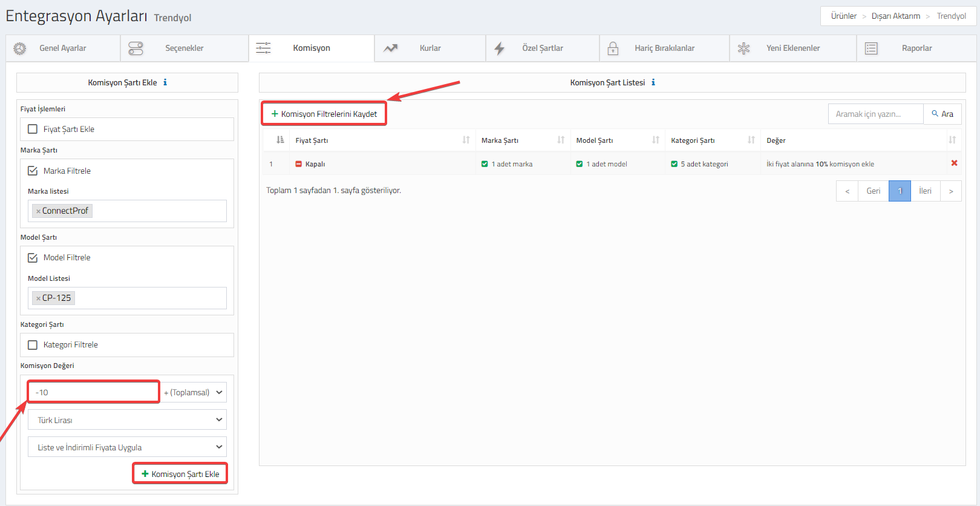Uncheck the Model Filtrele checkbox
This screenshot has height=506, width=980.
[33, 257]
